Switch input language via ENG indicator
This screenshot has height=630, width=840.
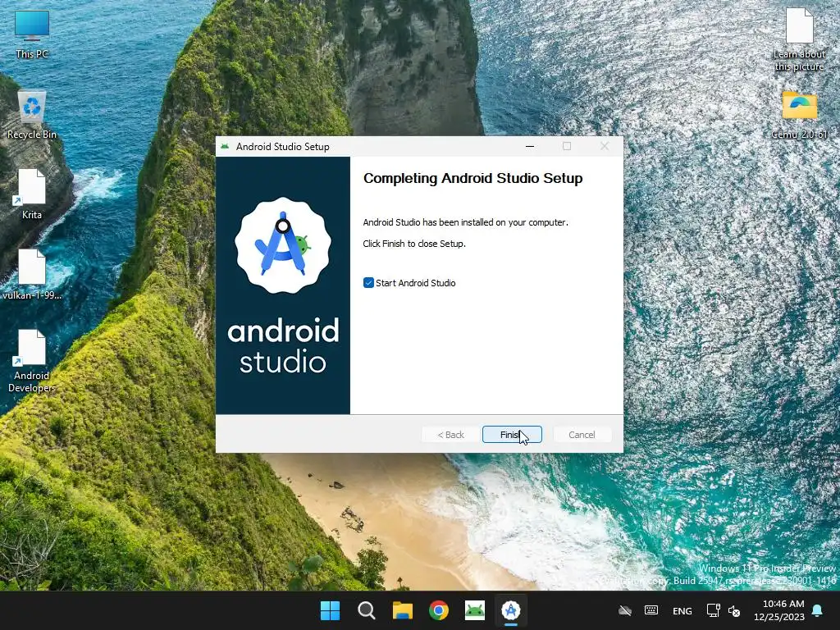682,610
